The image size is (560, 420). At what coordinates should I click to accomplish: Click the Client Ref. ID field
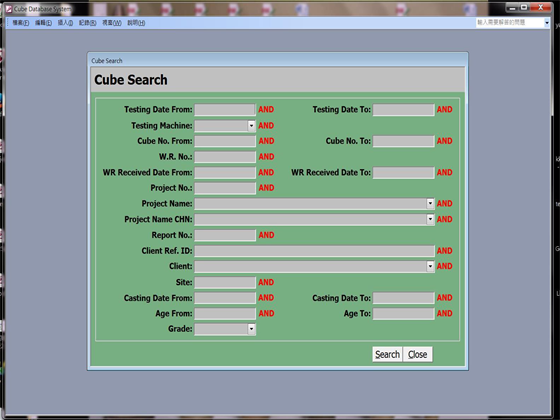[x=314, y=251]
